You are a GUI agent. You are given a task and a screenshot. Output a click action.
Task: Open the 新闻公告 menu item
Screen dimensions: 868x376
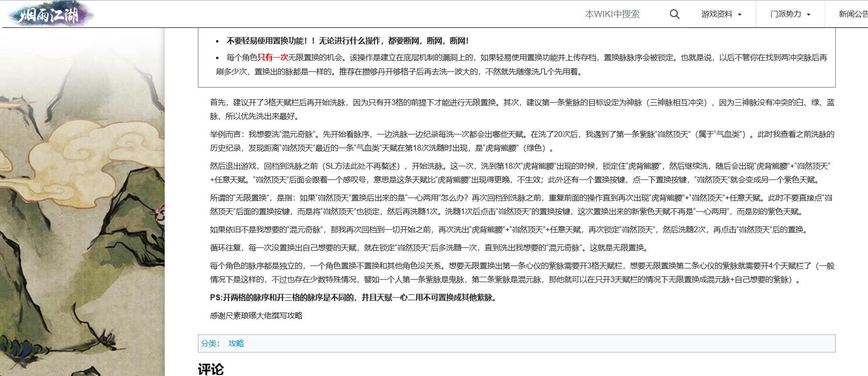852,14
